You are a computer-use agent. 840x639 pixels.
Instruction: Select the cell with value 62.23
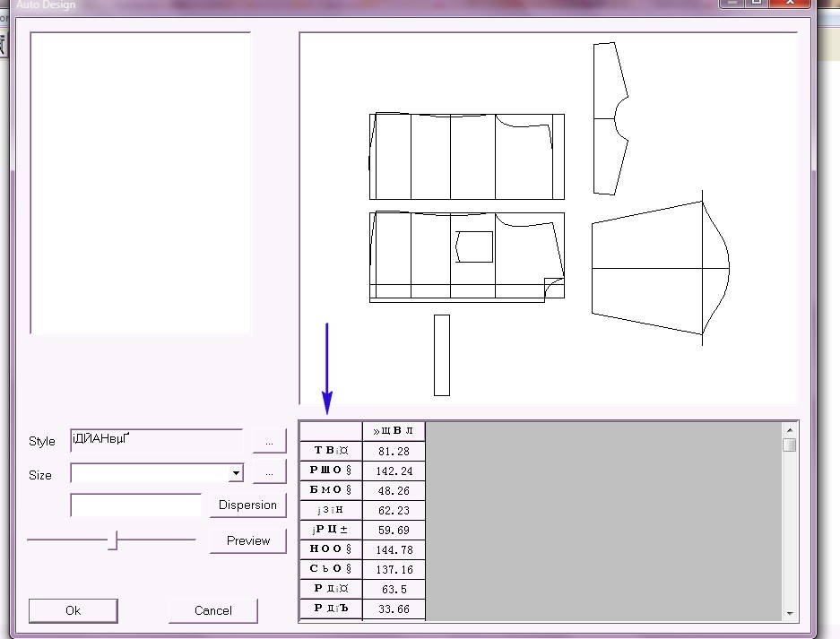394,511
